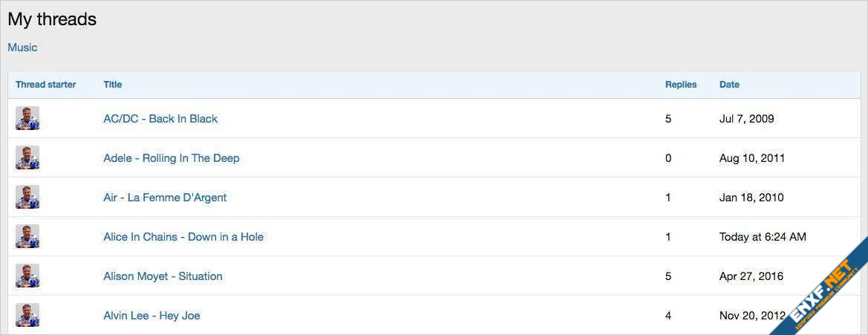Open thread Adele - Rolling In The Deep
The width and height of the screenshot is (868, 335).
tap(172, 158)
